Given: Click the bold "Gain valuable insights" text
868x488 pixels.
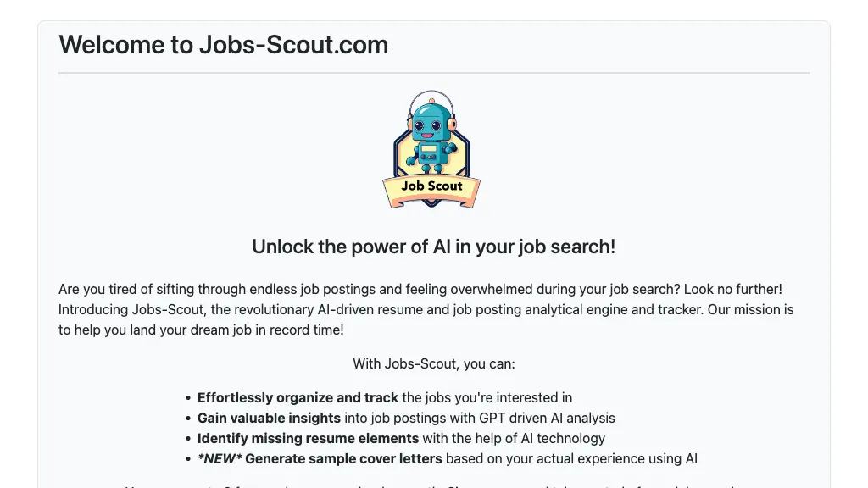Looking at the screenshot, I should coord(269,418).
